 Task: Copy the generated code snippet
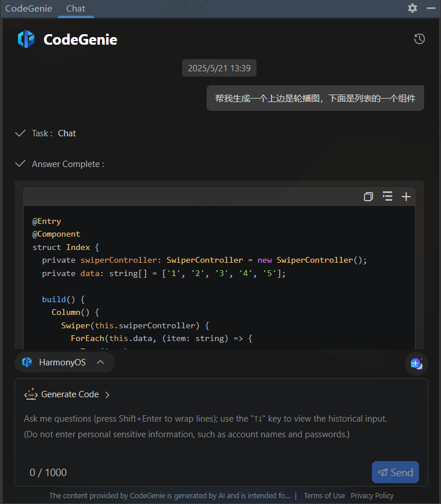point(368,197)
